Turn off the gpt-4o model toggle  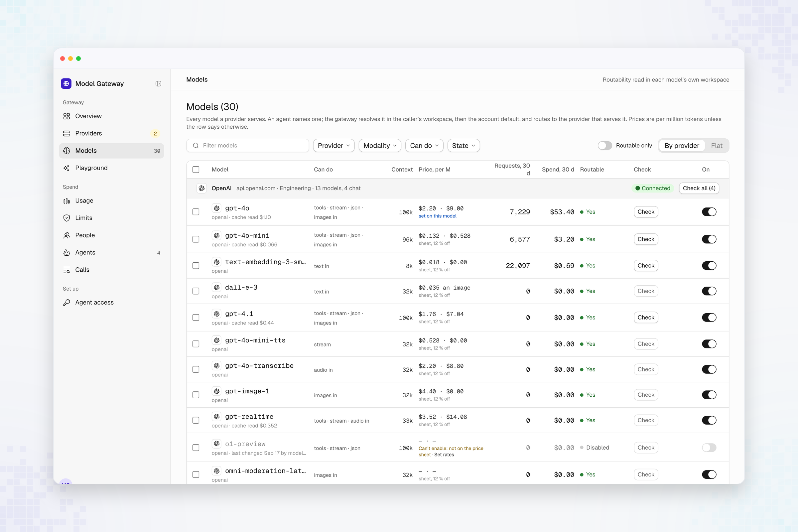709,212
